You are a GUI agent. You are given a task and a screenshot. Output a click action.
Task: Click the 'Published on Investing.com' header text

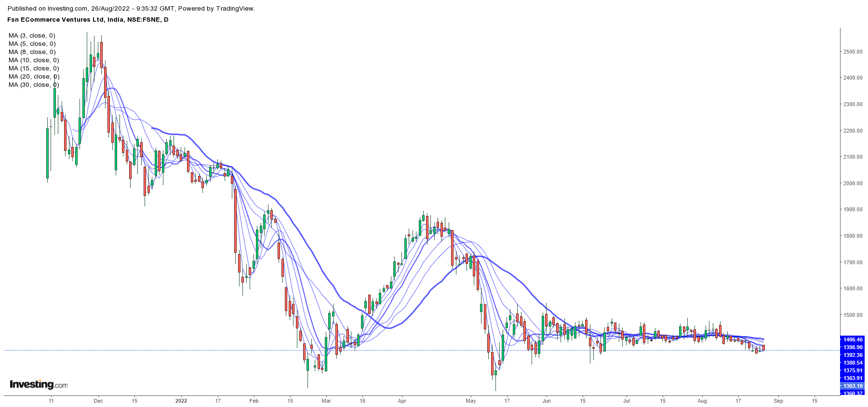[131, 9]
